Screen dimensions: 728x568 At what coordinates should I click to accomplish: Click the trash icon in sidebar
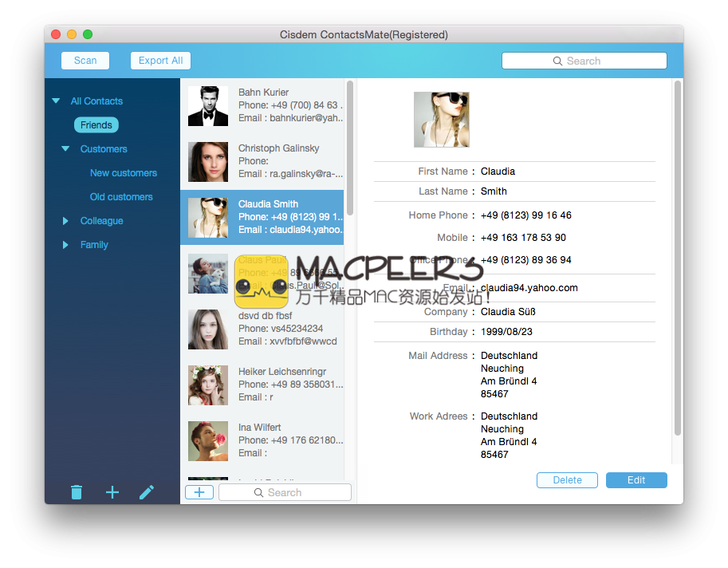click(x=77, y=492)
